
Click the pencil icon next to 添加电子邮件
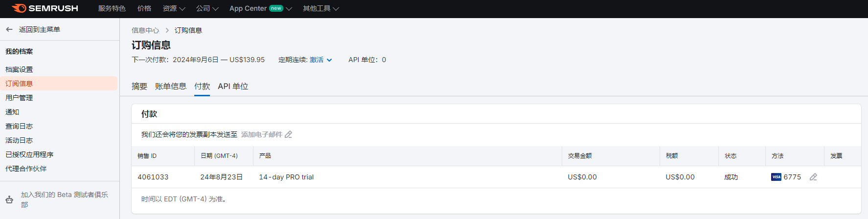pos(289,134)
